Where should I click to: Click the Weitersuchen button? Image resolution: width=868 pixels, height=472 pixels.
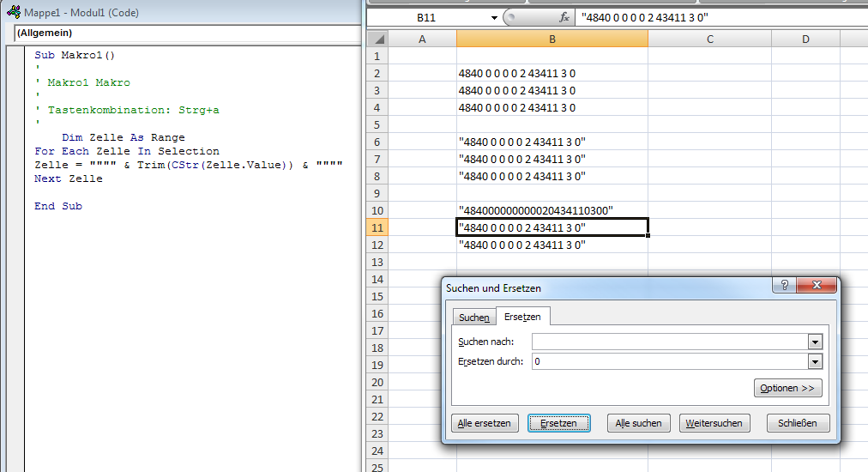pyautogui.click(x=714, y=423)
